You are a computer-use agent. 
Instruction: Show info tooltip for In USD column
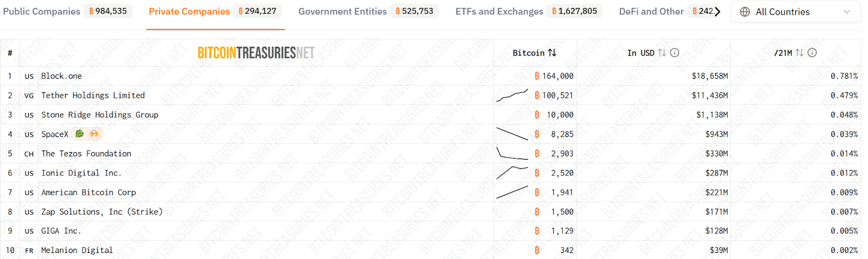pos(675,53)
